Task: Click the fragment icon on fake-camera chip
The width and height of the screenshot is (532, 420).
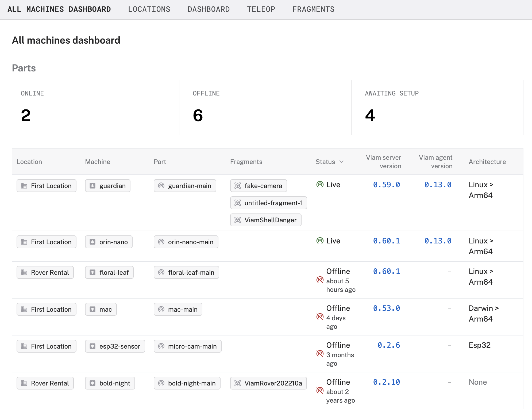Action: (x=237, y=186)
